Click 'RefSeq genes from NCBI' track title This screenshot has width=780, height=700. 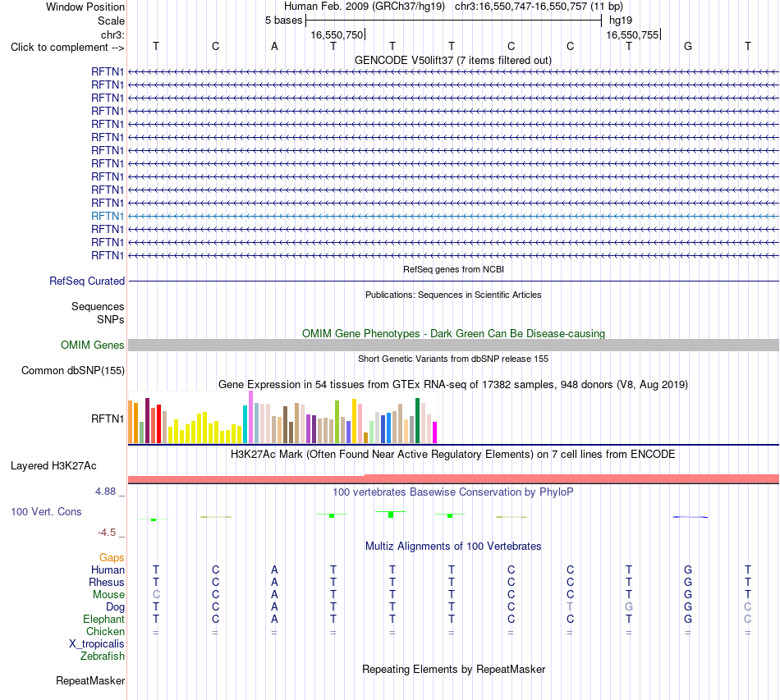coord(453,269)
